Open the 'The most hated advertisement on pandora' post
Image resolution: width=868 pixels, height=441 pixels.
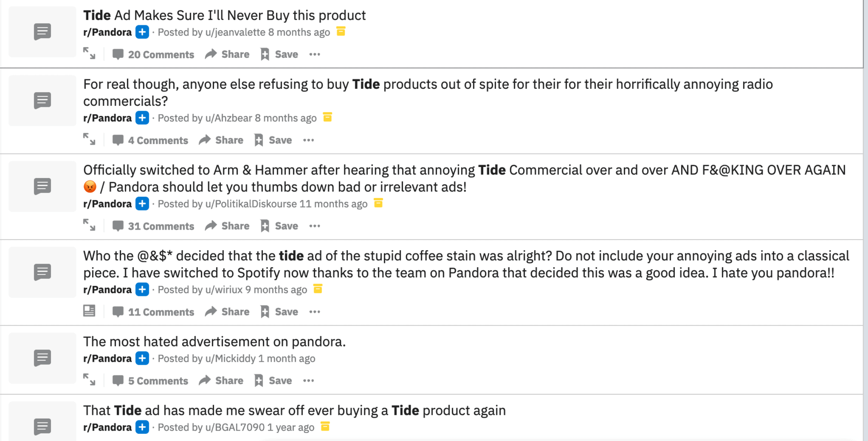point(214,342)
